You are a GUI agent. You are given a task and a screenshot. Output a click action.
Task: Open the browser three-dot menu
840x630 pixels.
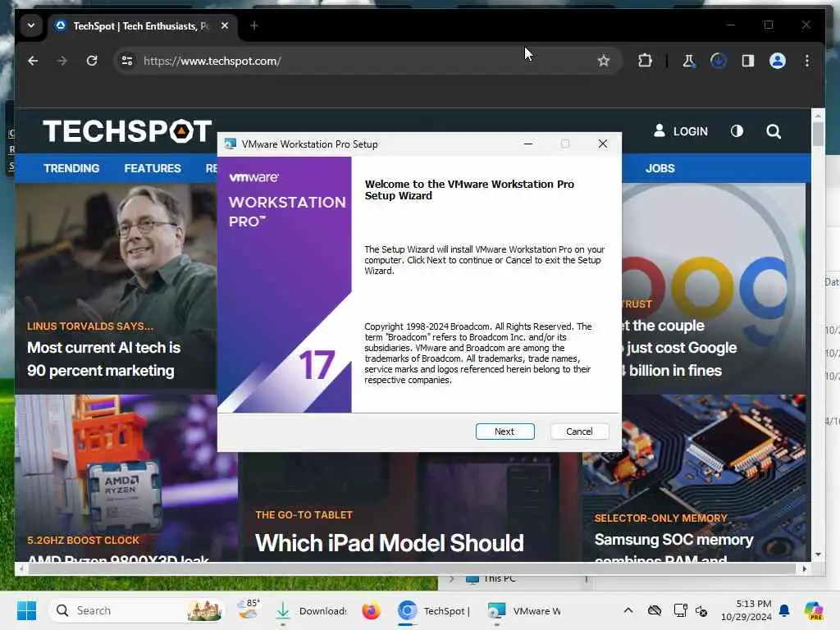[807, 61]
